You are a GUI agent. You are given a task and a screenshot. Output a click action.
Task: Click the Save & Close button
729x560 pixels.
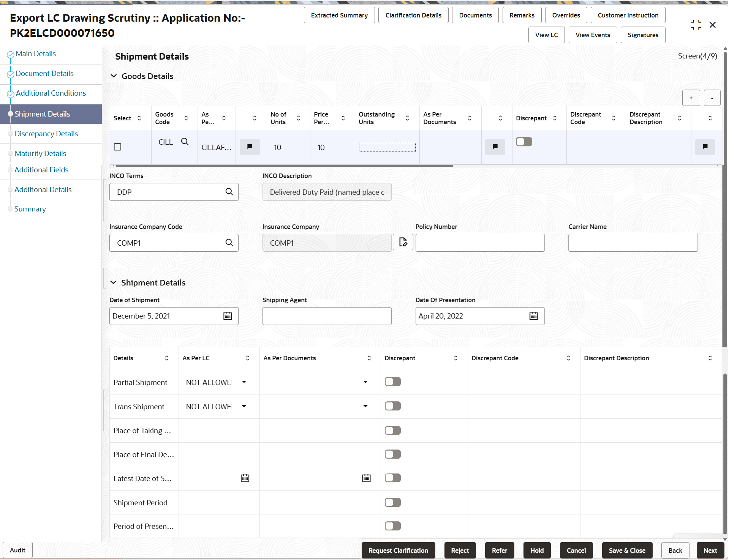(x=627, y=551)
